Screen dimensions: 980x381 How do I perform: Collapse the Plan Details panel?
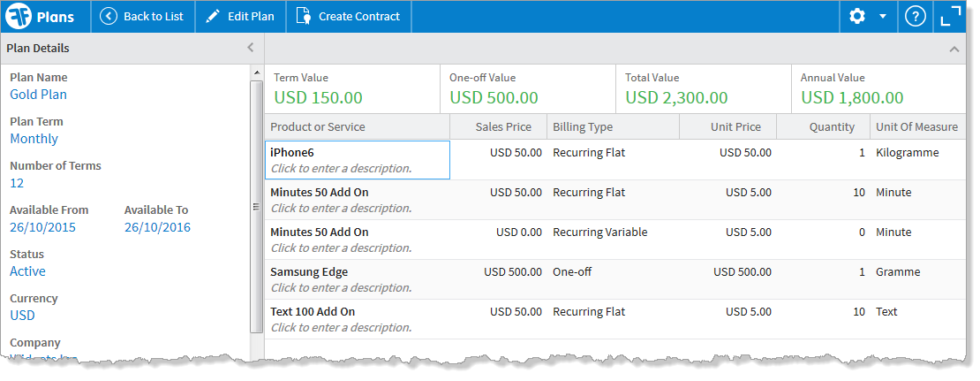250,48
